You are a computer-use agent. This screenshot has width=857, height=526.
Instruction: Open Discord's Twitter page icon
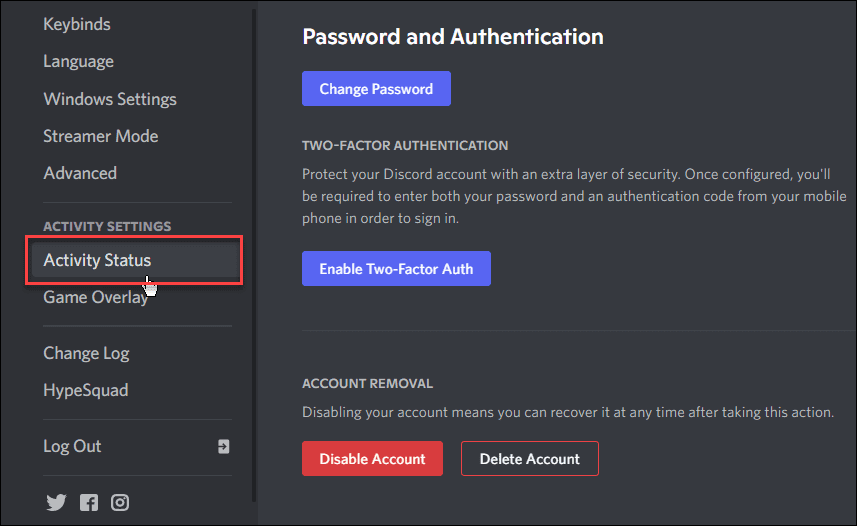point(56,502)
